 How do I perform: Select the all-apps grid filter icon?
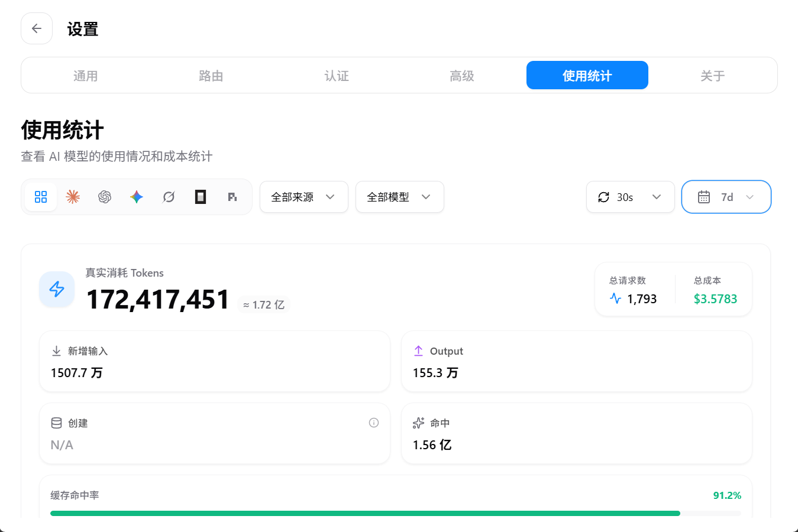(41, 197)
